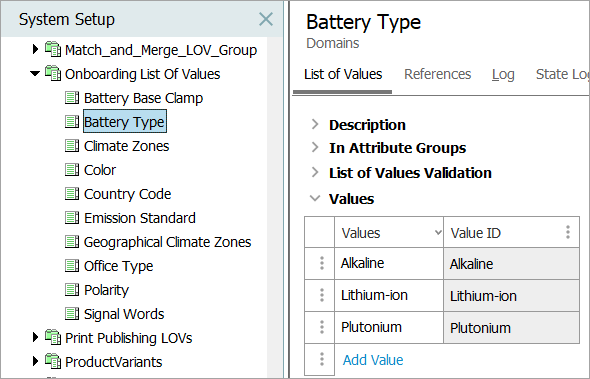The height and width of the screenshot is (379, 590).
Task: Open the State Log tab
Action: tap(562, 74)
